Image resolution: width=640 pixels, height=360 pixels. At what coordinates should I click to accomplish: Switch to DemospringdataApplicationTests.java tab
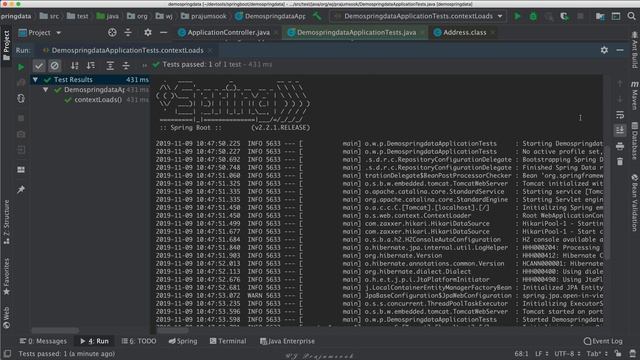(354, 32)
